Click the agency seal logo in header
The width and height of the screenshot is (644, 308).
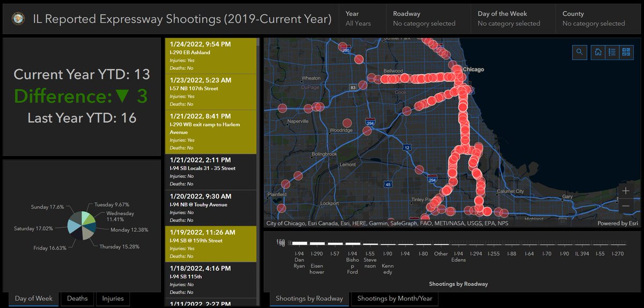18,19
